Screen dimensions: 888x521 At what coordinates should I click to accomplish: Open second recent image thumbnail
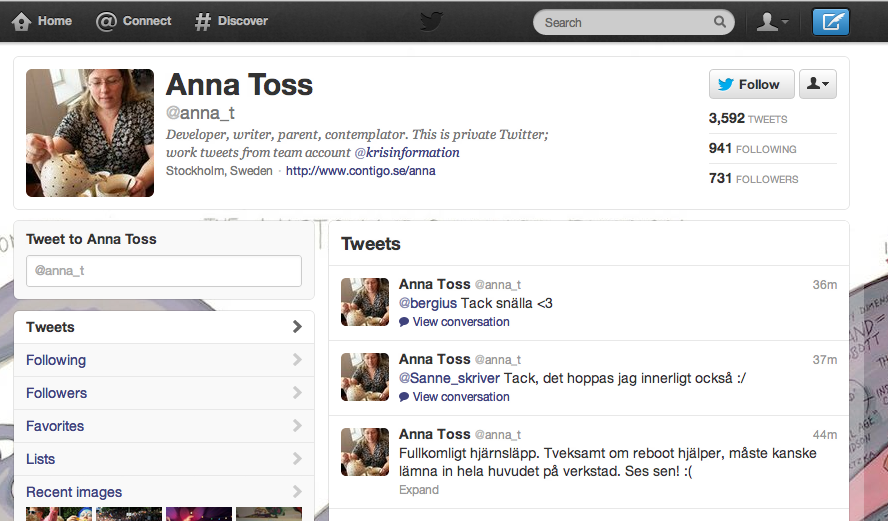click(129, 514)
